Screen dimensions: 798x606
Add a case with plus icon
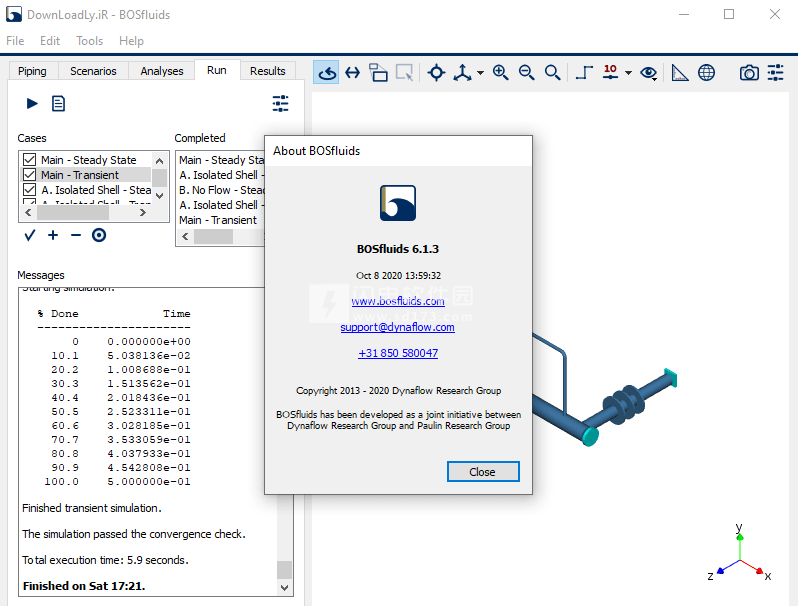53,235
